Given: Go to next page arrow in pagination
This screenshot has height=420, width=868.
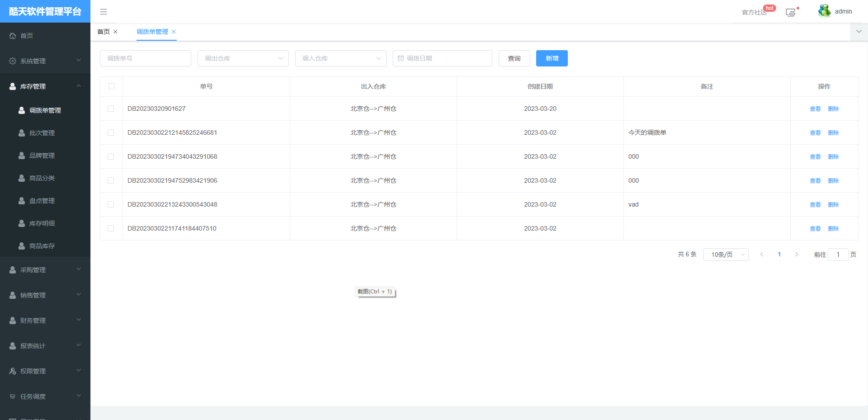Looking at the screenshot, I should (797, 255).
